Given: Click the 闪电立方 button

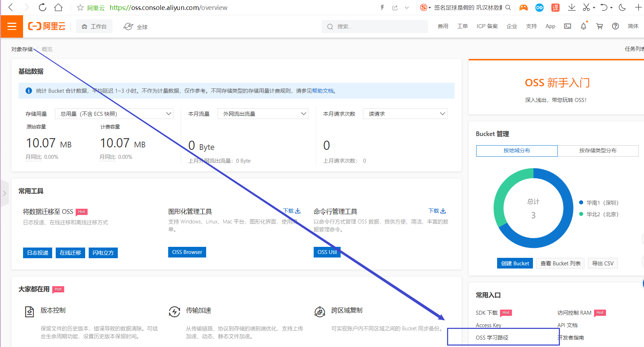Looking at the screenshot, I should click(103, 253).
